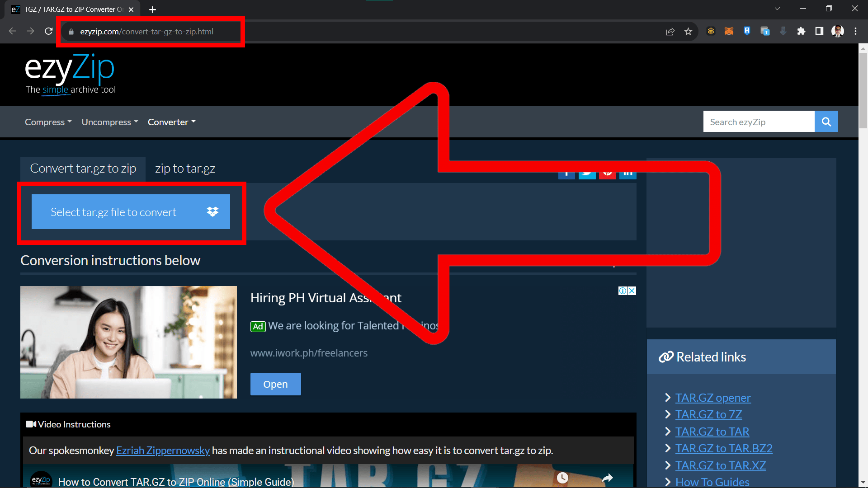Image resolution: width=868 pixels, height=488 pixels.
Task: Click Select tar.gz file to convert
Action: [131, 211]
